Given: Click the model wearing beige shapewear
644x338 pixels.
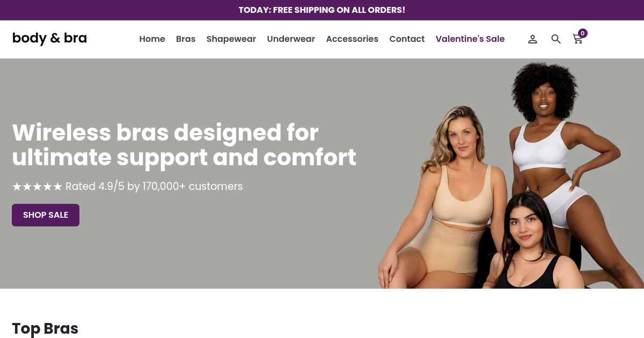Looking at the screenshot, I should (x=443, y=199).
